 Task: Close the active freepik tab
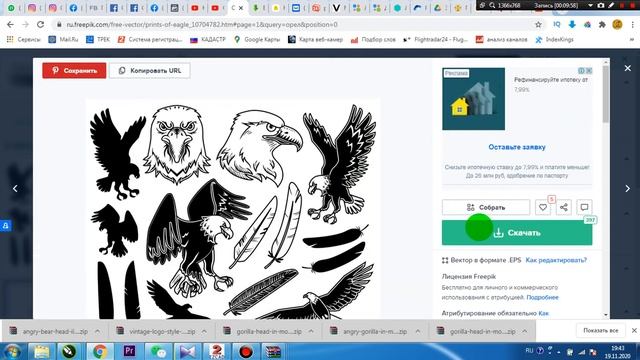[241, 8]
